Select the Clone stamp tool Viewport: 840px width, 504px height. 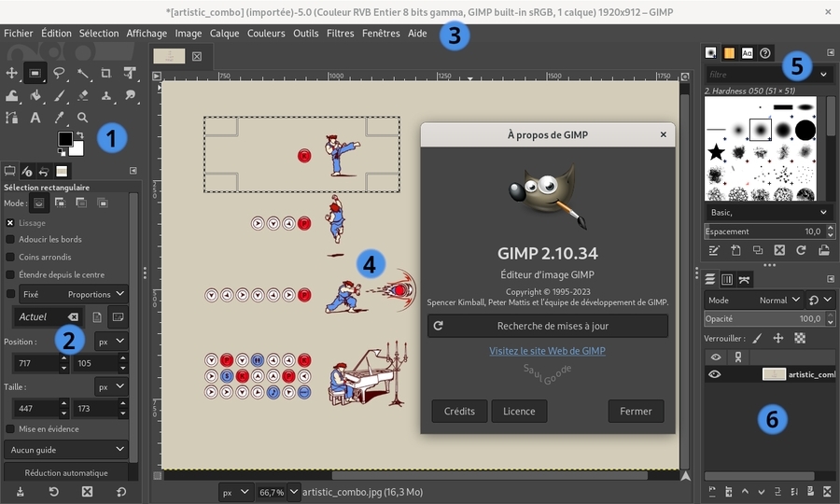coord(106,95)
